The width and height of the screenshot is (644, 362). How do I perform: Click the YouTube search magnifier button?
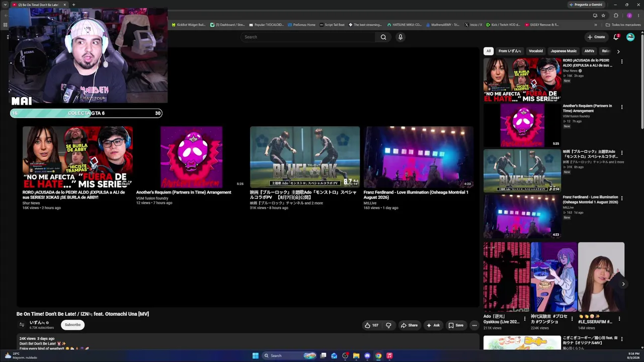383,37
